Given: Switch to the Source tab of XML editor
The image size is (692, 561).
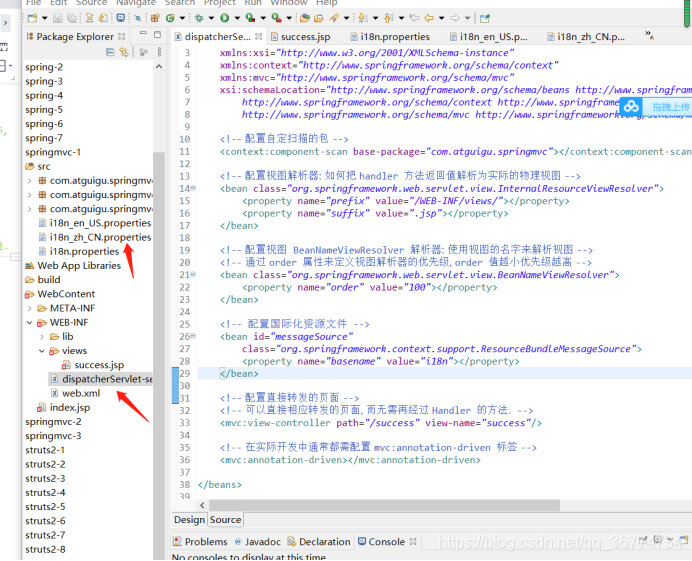Looking at the screenshot, I should [x=226, y=520].
